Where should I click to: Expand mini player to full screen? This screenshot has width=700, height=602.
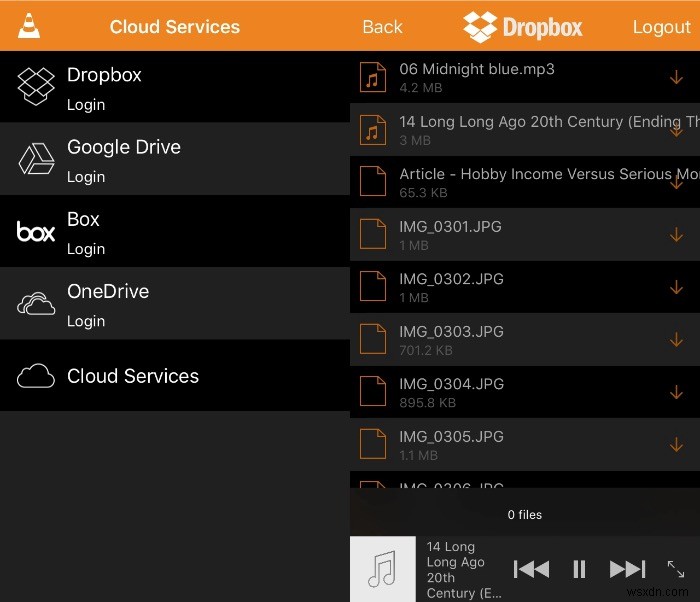point(676,569)
